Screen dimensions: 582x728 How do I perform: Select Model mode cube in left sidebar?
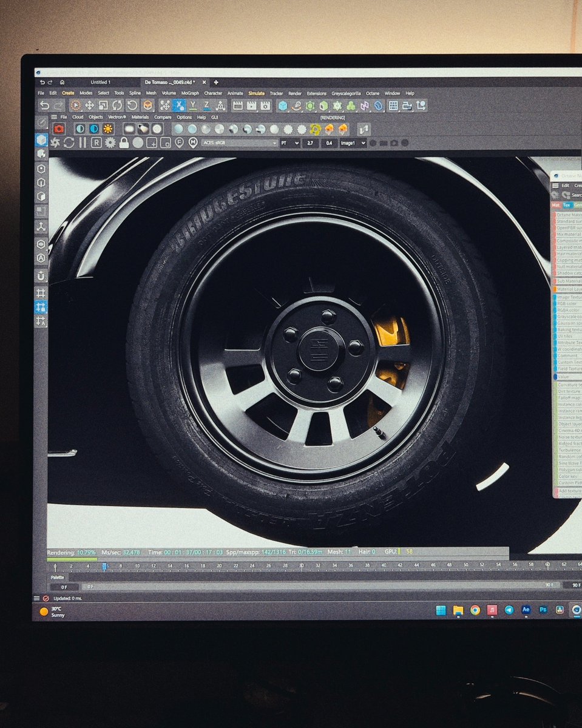click(41, 140)
